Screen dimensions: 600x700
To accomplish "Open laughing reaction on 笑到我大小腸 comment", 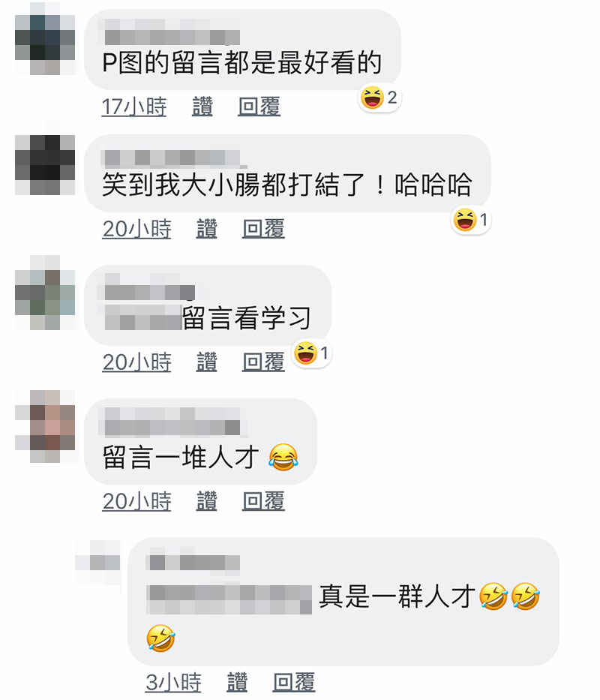I will [471, 221].
